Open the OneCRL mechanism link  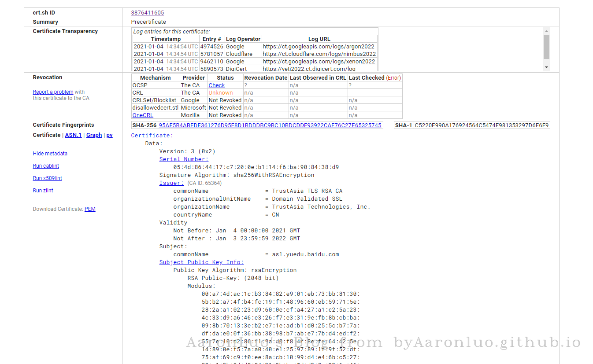click(143, 115)
